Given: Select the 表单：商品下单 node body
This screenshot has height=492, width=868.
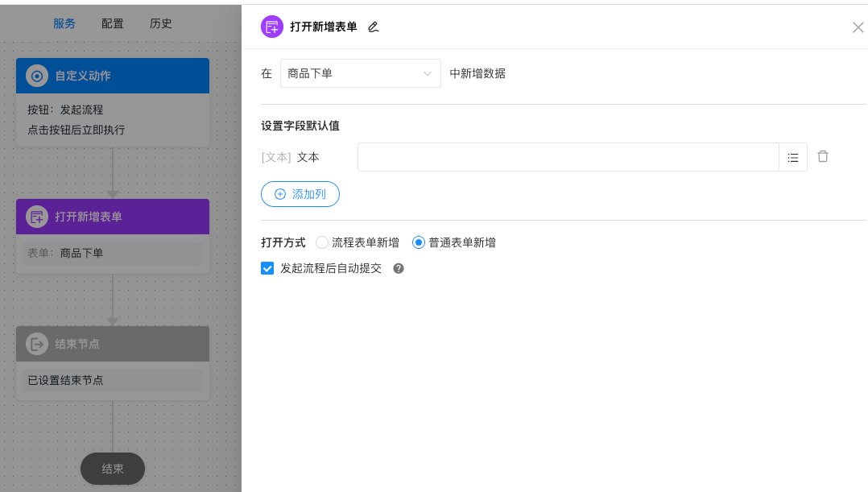Looking at the screenshot, I should tap(113, 254).
